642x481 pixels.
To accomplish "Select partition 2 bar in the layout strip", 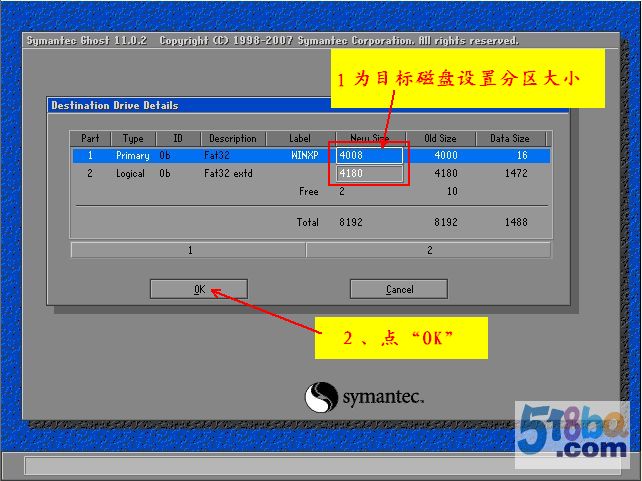I will [428, 250].
